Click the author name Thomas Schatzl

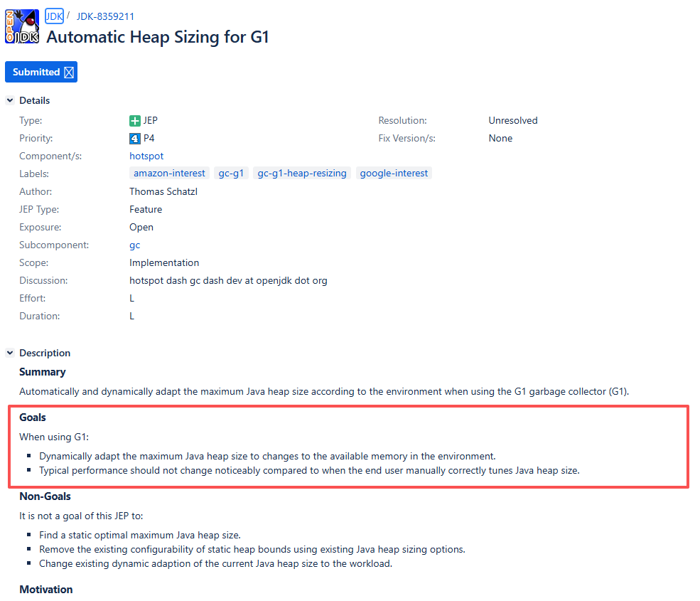(161, 191)
